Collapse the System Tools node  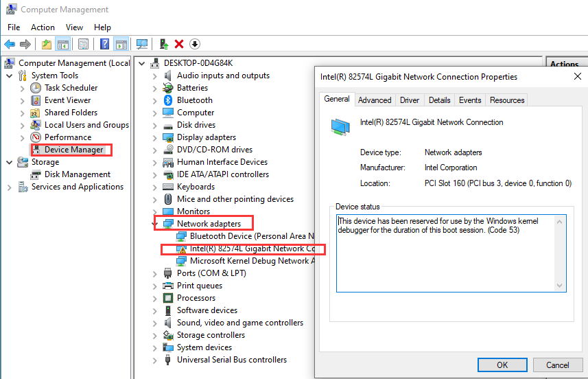(10, 76)
